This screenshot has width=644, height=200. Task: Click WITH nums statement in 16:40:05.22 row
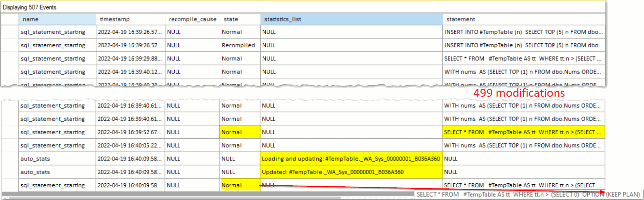(x=523, y=145)
